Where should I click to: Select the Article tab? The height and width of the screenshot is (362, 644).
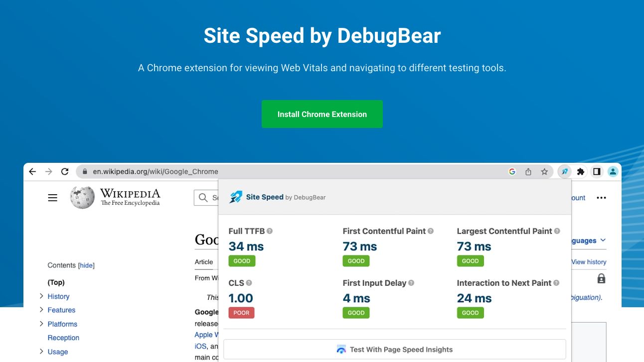point(204,262)
